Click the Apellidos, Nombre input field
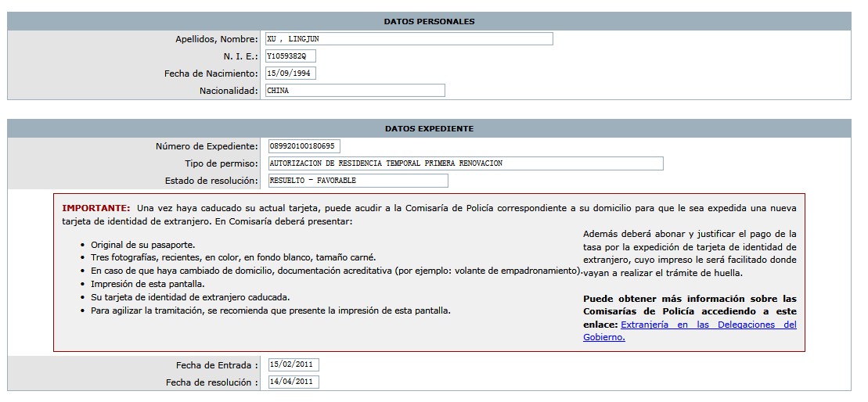The height and width of the screenshot is (402, 868). pos(408,39)
